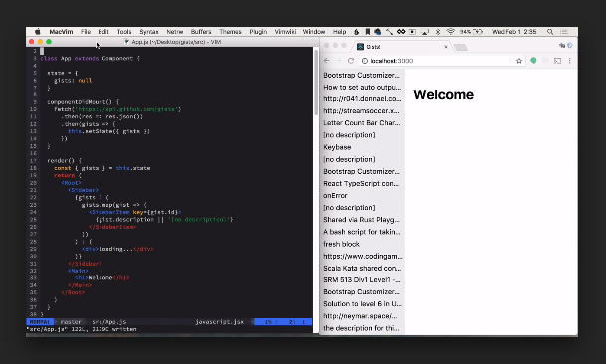Select gist 'http://streamsoccer.x...'
Viewport: 606px width, 364px height.
pyautogui.click(x=362, y=111)
